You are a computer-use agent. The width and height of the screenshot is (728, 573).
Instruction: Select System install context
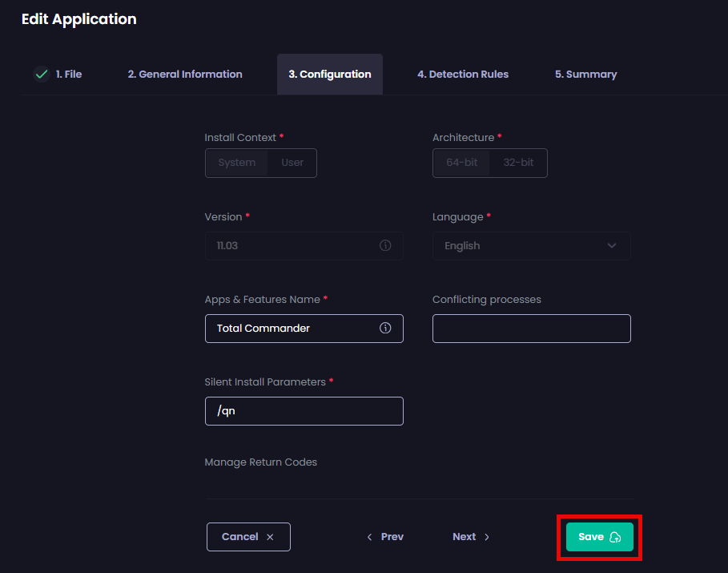tap(236, 162)
